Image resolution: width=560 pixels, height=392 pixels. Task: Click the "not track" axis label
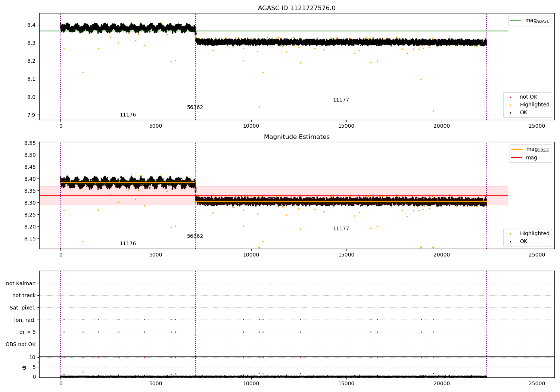click(x=24, y=296)
